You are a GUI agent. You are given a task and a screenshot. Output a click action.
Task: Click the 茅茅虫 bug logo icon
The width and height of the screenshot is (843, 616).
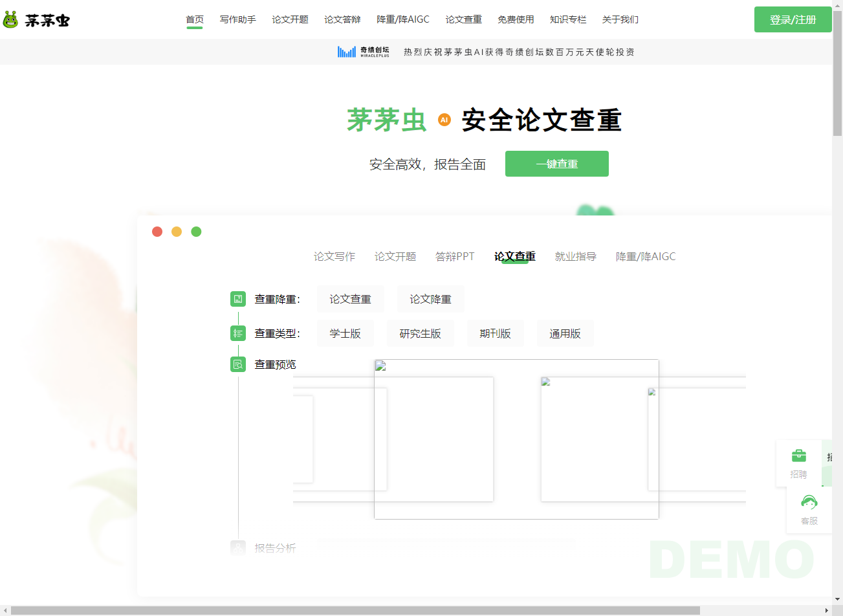[10, 19]
